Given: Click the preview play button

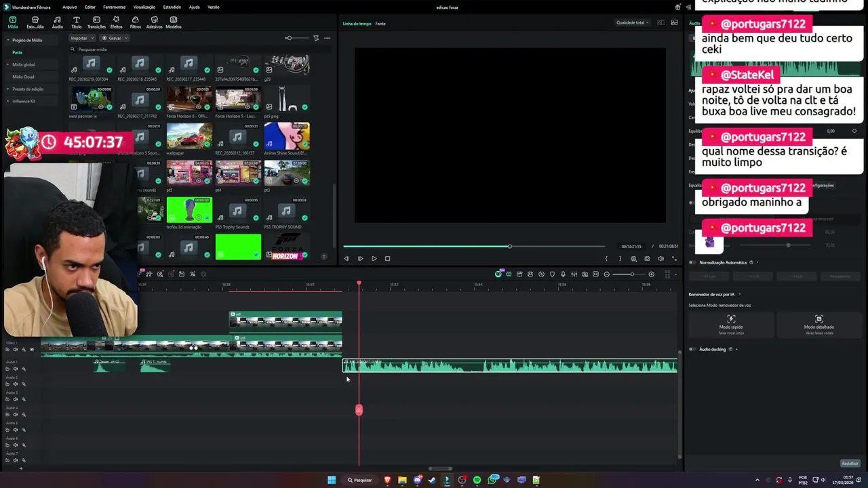Looking at the screenshot, I should [374, 258].
